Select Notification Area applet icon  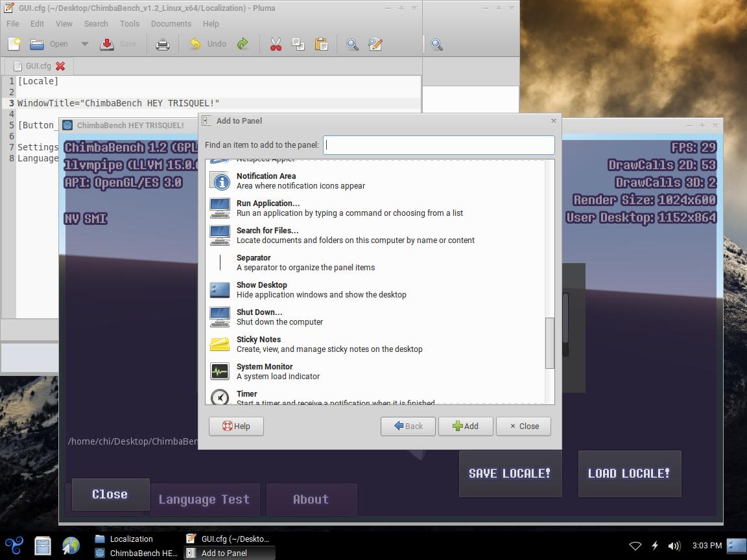click(220, 181)
